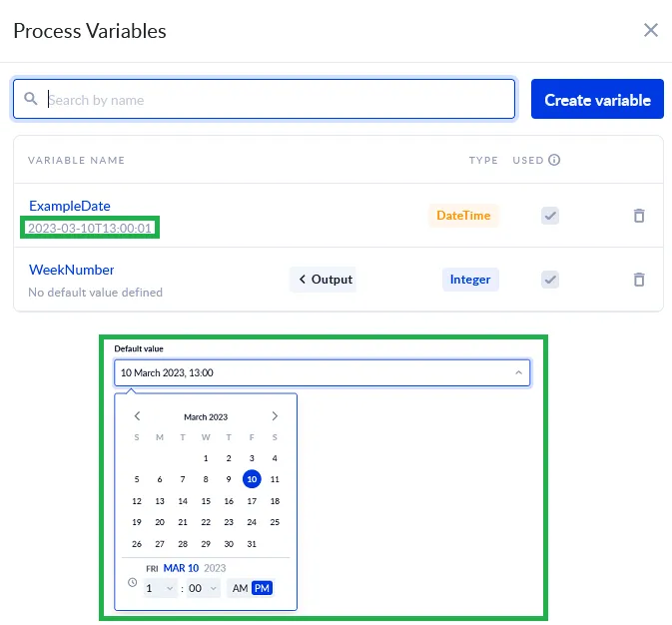Select AM in the time picker
Screen dimensions: 672x625
click(240, 588)
